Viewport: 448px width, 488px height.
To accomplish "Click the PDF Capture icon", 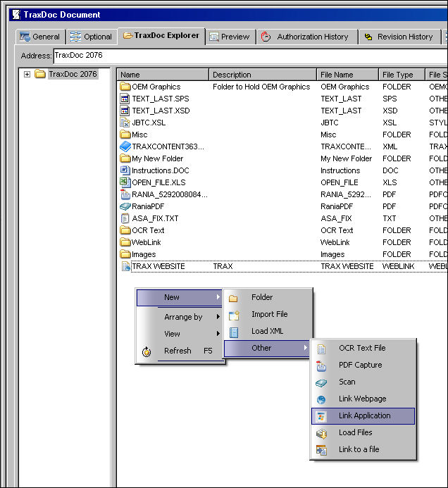I will coord(321,366).
